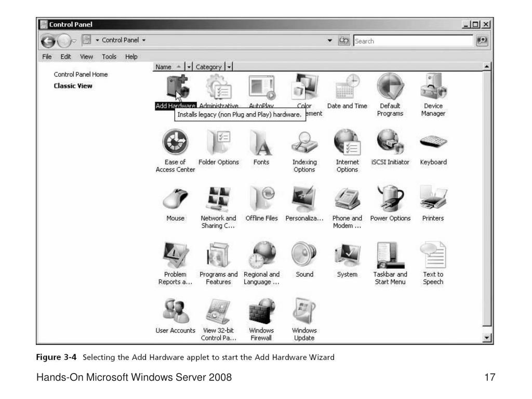Click the scrollbar up arrow

486,66
